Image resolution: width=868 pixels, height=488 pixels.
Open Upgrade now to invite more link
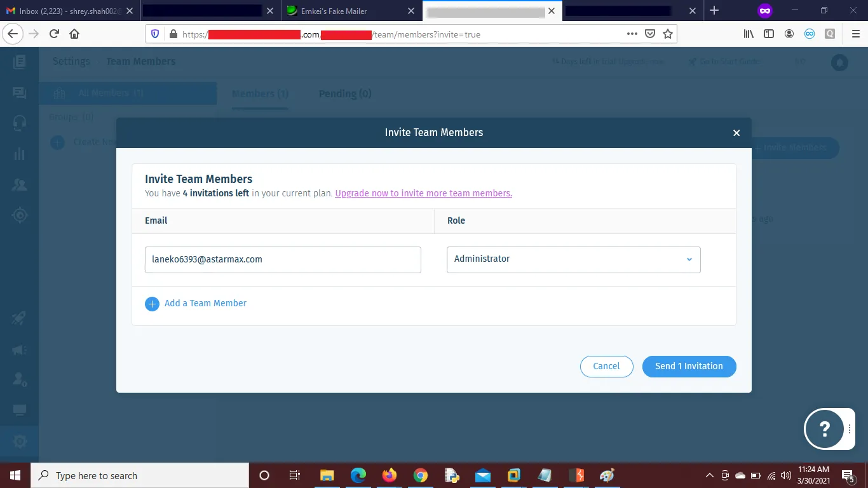coord(423,193)
